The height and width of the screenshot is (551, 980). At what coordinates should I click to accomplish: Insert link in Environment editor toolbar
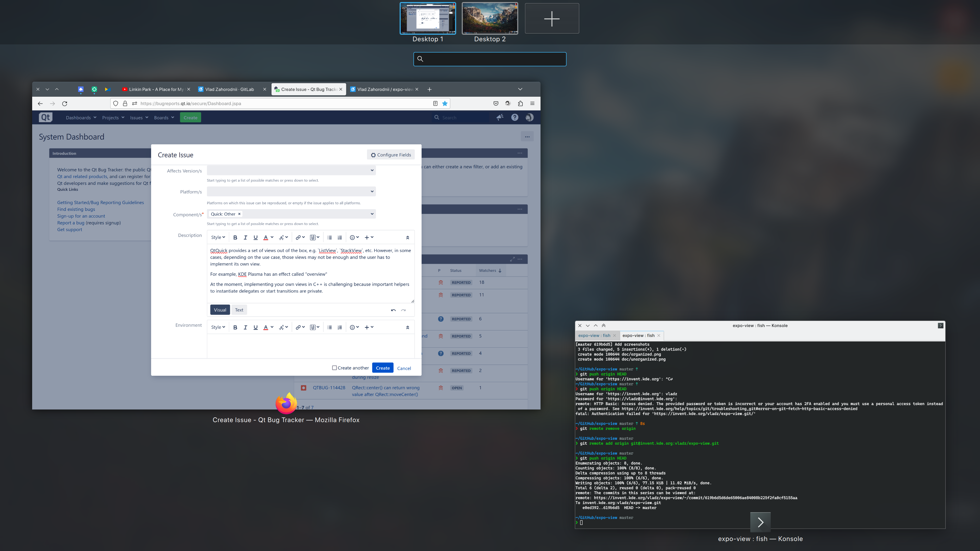click(x=300, y=327)
